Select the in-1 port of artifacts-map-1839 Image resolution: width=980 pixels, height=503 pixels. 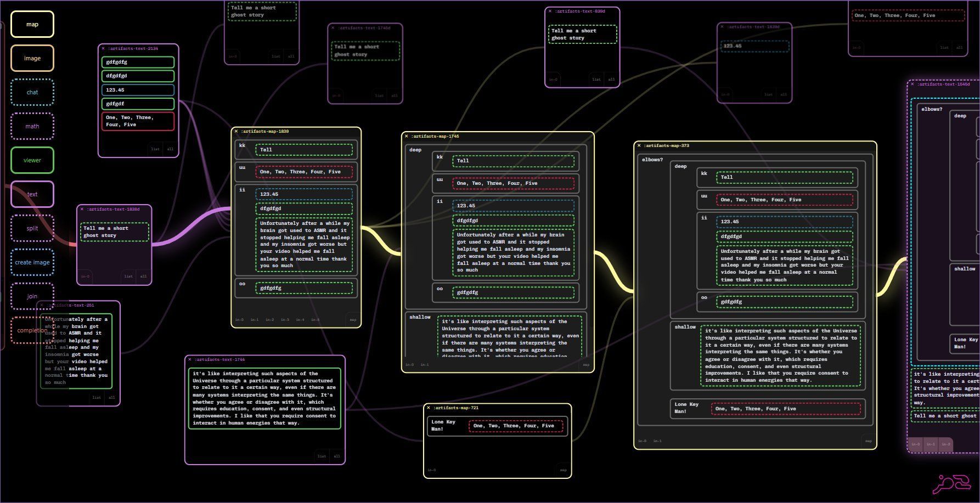[255, 320]
